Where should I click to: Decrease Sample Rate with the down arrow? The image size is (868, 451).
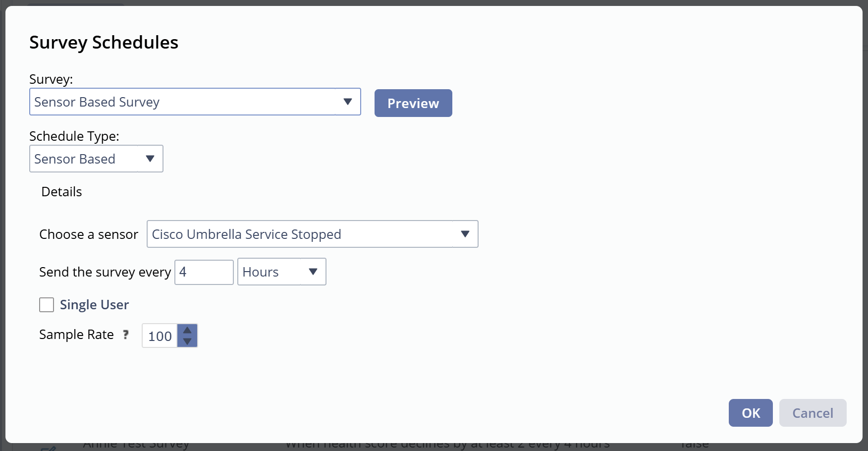tap(187, 341)
